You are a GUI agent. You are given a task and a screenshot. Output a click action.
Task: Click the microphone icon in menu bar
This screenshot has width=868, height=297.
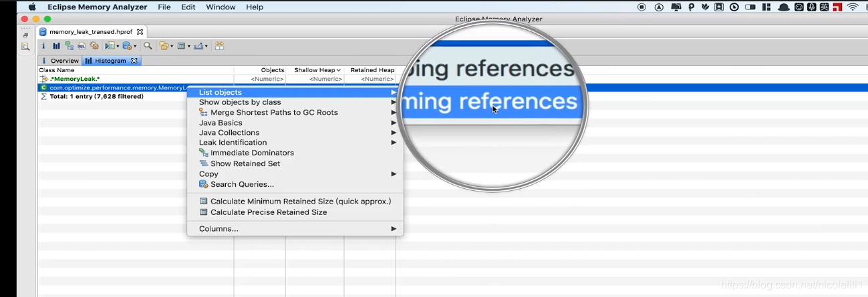(x=811, y=7)
